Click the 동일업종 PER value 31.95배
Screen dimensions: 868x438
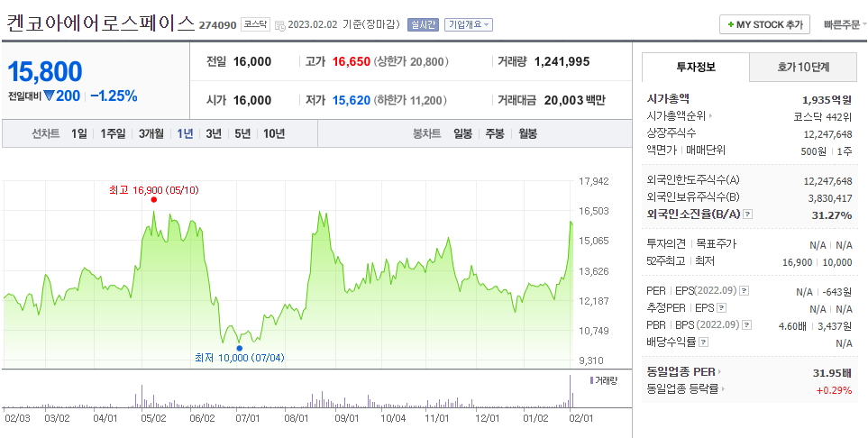833,372
